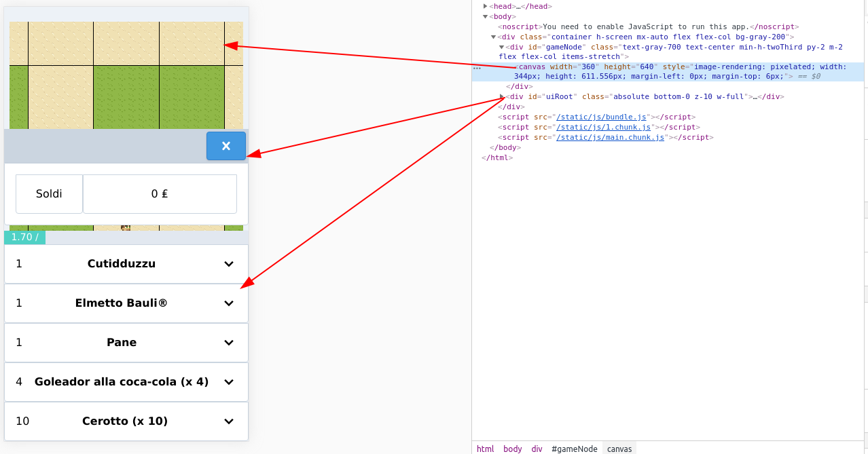The image size is (868, 454).
Task: Click the Goleador alla coca-cola (x 4) name
Action: (122, 382)
